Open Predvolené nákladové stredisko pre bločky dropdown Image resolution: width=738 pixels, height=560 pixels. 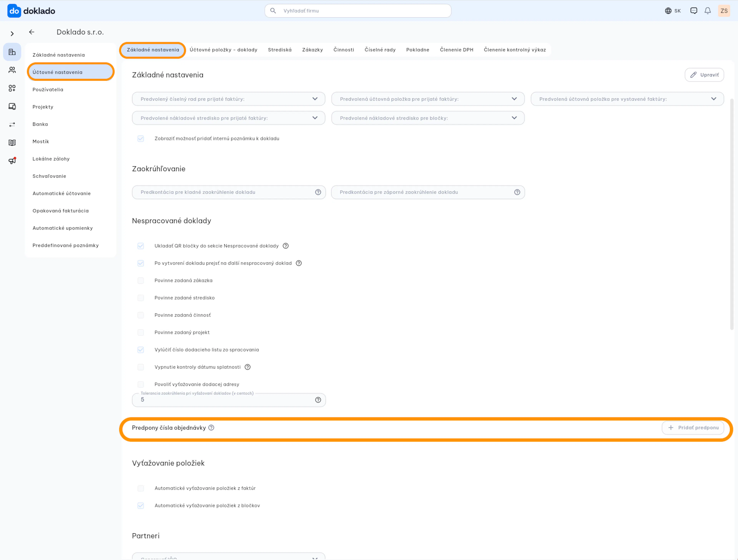click(x=428, y=118)
